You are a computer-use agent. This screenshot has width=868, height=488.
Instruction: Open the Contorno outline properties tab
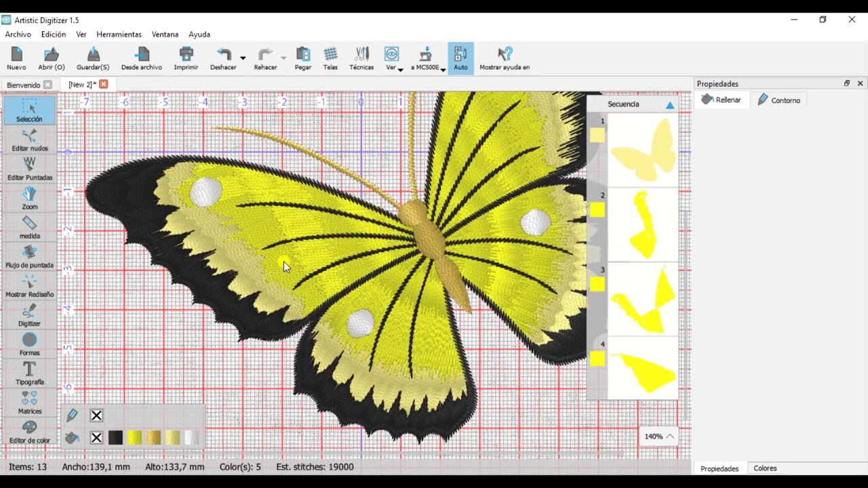click(779, 100)
